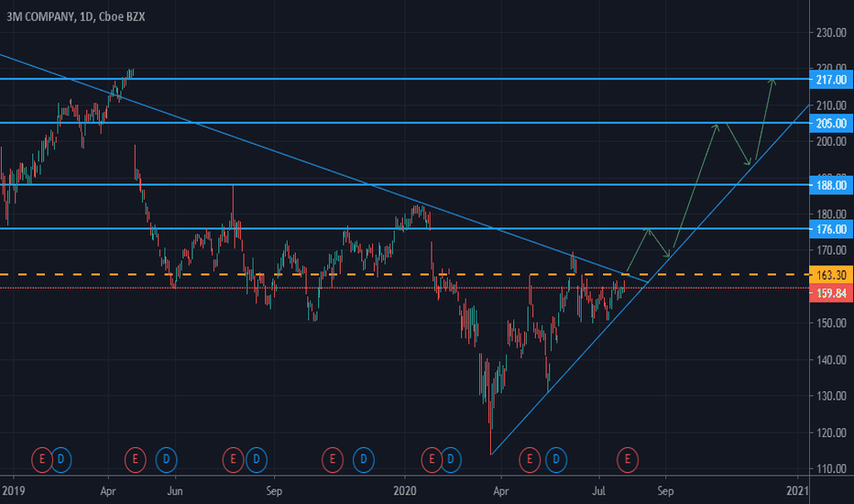Image resolution: width=854 pixels, height=504 pixels.
Task: Select the horizontal line at 188.00
Action: (405, 185)
